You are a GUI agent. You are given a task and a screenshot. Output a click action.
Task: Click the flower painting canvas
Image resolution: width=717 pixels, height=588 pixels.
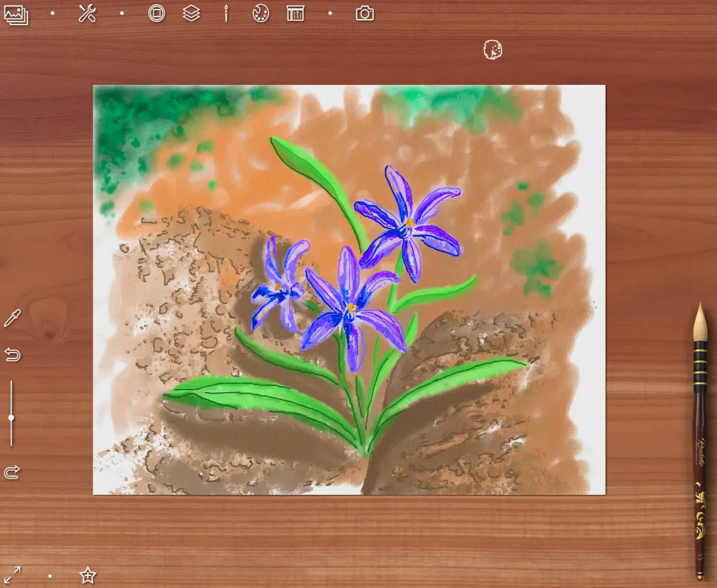coord(349,290)
